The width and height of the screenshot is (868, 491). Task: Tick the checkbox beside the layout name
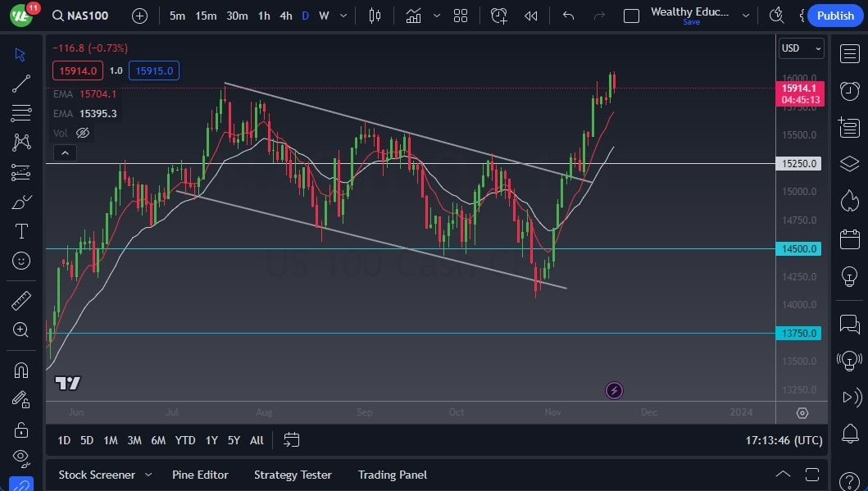[x=631, y=15]
